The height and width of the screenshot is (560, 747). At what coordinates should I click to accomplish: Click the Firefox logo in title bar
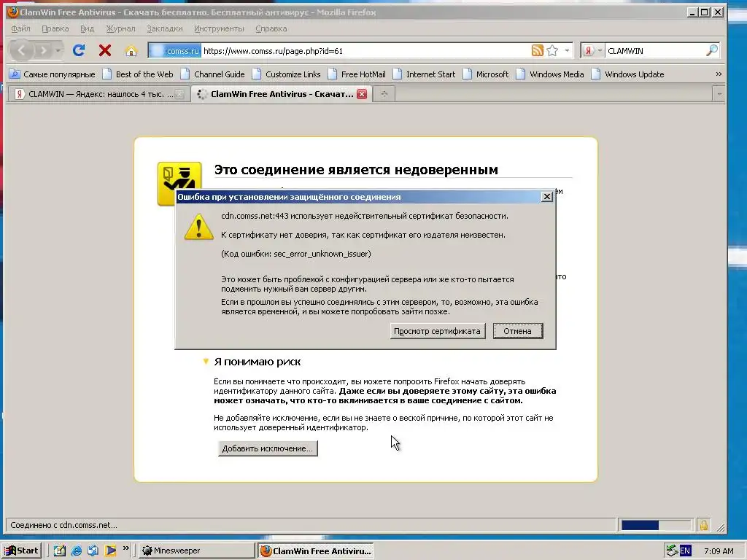(12, 12)
